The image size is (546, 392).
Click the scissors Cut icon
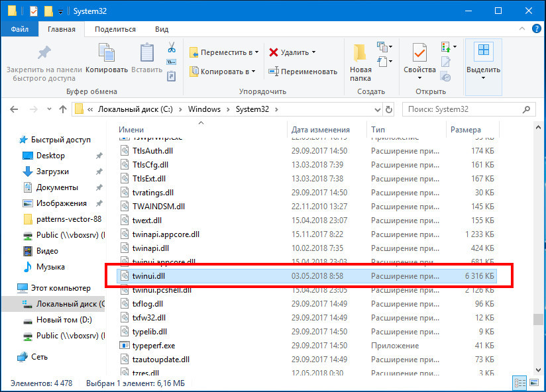point(172,47)
